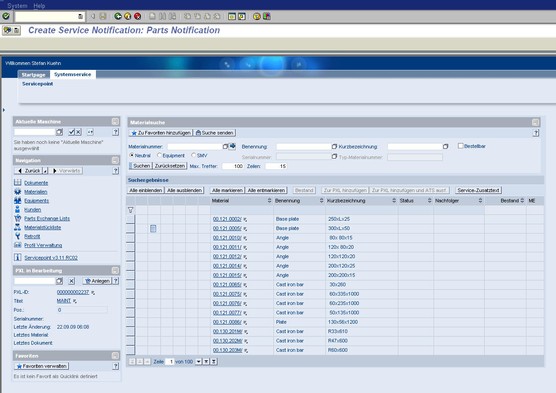Click the Service-Zusatztext button
Screen dimensions: 556x393
coord(478,190)
